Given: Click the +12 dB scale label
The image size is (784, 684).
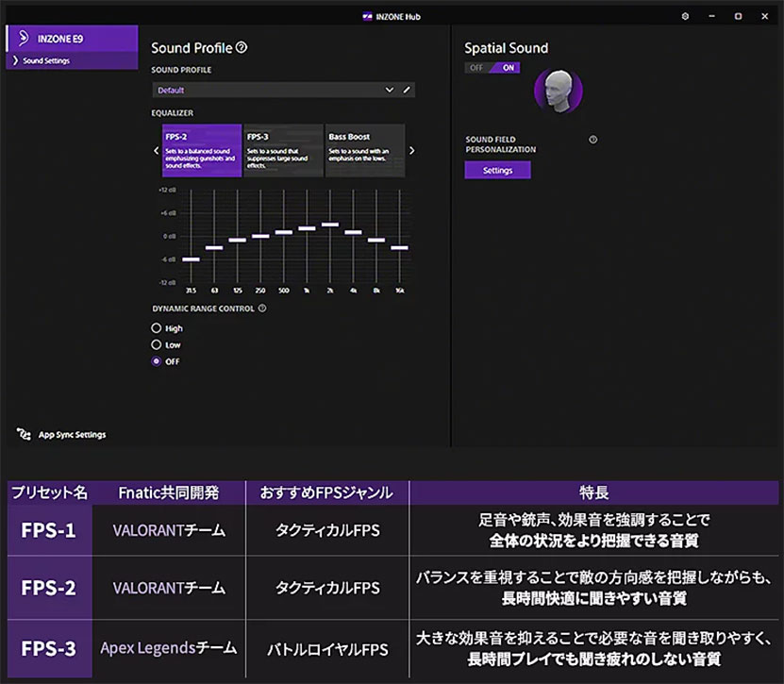Looking at the screenshot, I should click(x=168, y=190).
